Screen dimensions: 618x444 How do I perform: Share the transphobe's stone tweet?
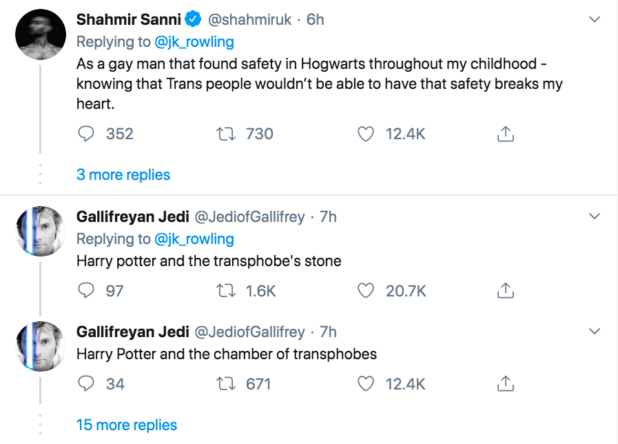click(506, 290)
